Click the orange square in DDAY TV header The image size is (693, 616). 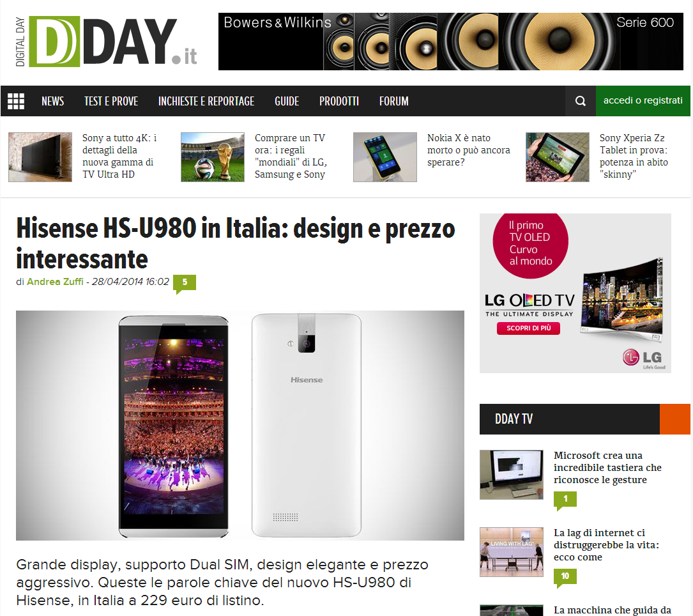pos(675,419)
